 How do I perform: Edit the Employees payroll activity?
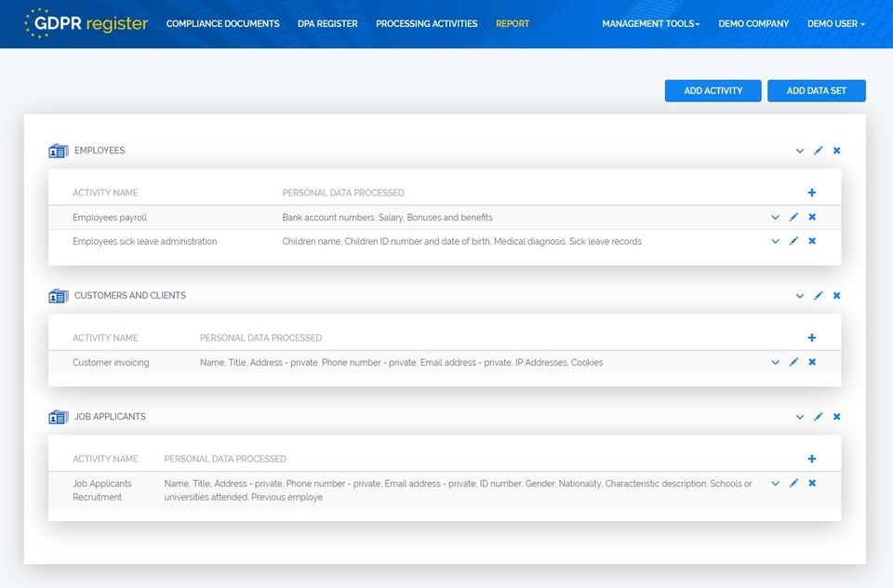pyautogui.click(x=793, y=217)
